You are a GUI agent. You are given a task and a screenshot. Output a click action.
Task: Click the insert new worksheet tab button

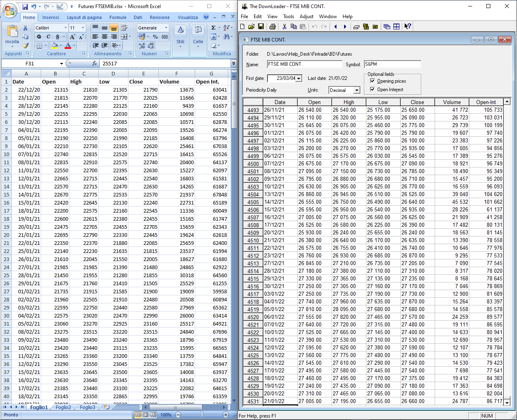[x=107, y=407]
